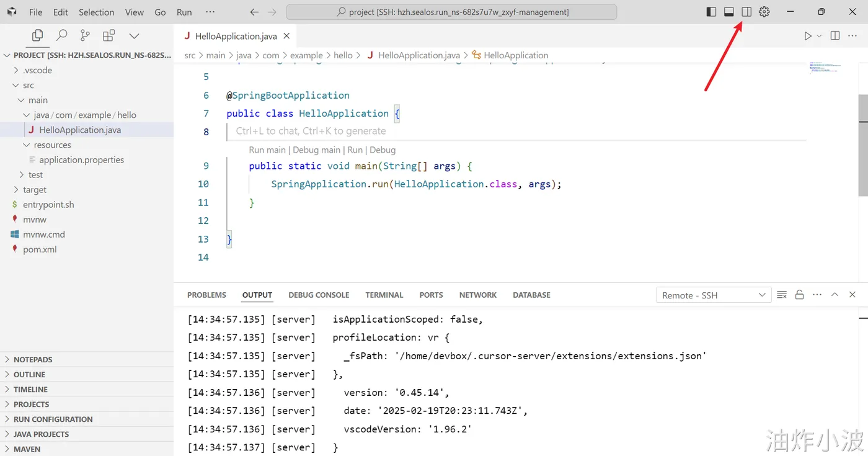The height and width of the screenshot is (456, 868).
Task: Open the Remote - SSH output channel dropdown
Action: tap(714, 295)
